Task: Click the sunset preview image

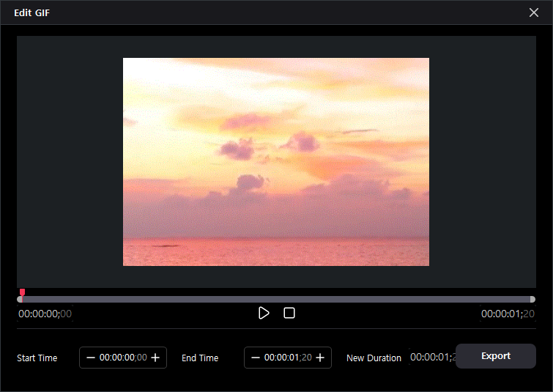Action: point(276,161)
